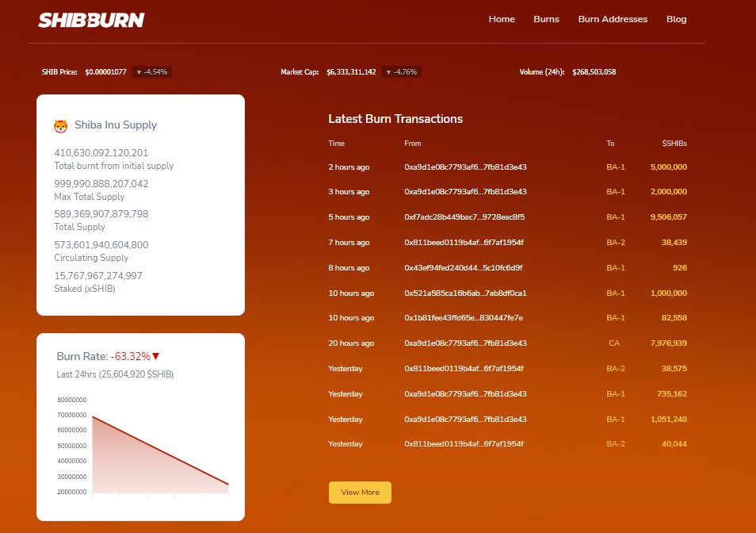
Task: Click the 735,162 burn amount
Action: point(672,393)
